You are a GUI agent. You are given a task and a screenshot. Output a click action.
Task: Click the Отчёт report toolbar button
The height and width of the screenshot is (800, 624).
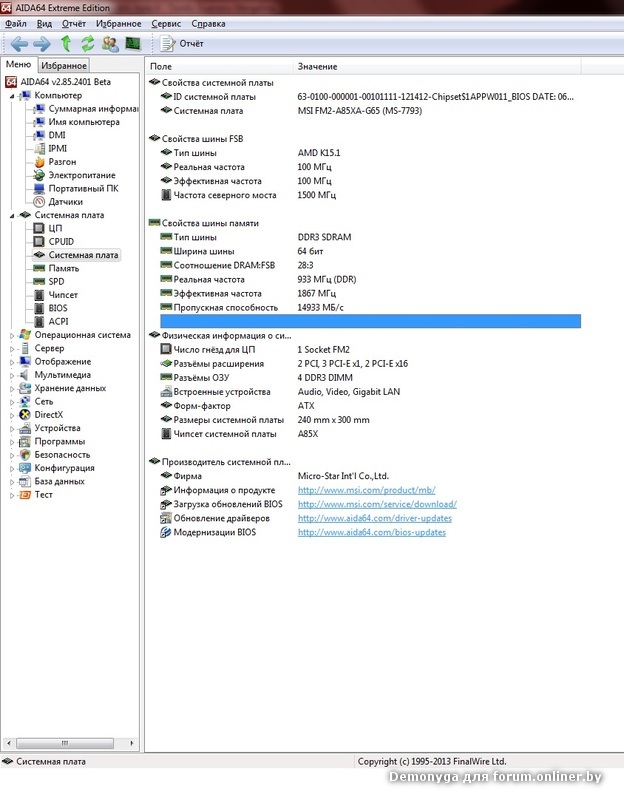coord(182,44)
